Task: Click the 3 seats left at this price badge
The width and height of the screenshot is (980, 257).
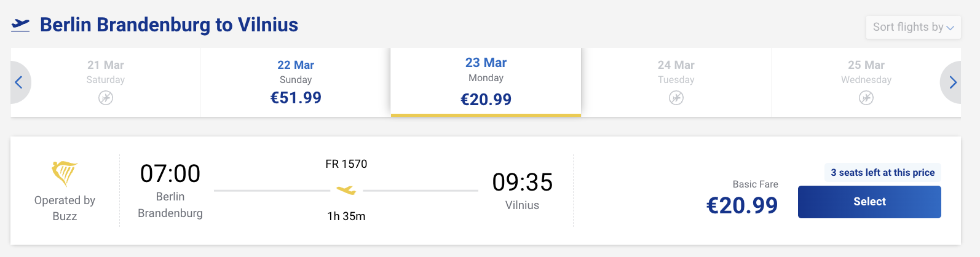Action: tap(882, 173)
